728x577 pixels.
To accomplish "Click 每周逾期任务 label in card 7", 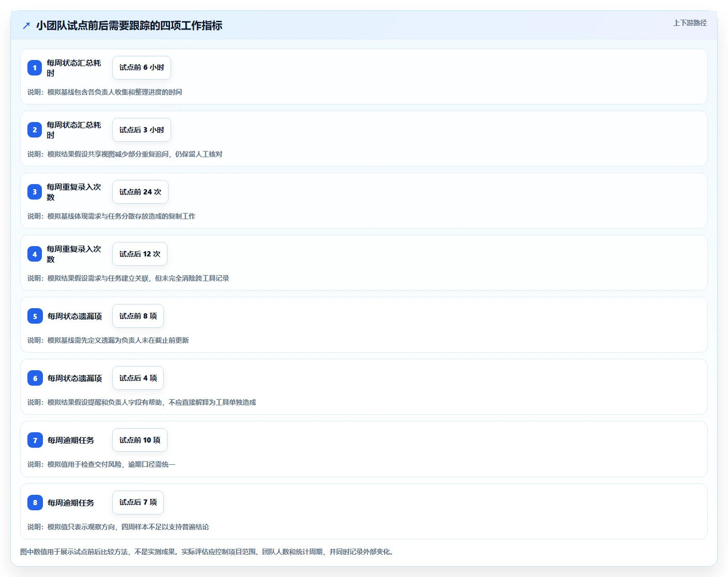I will point(71,440).
